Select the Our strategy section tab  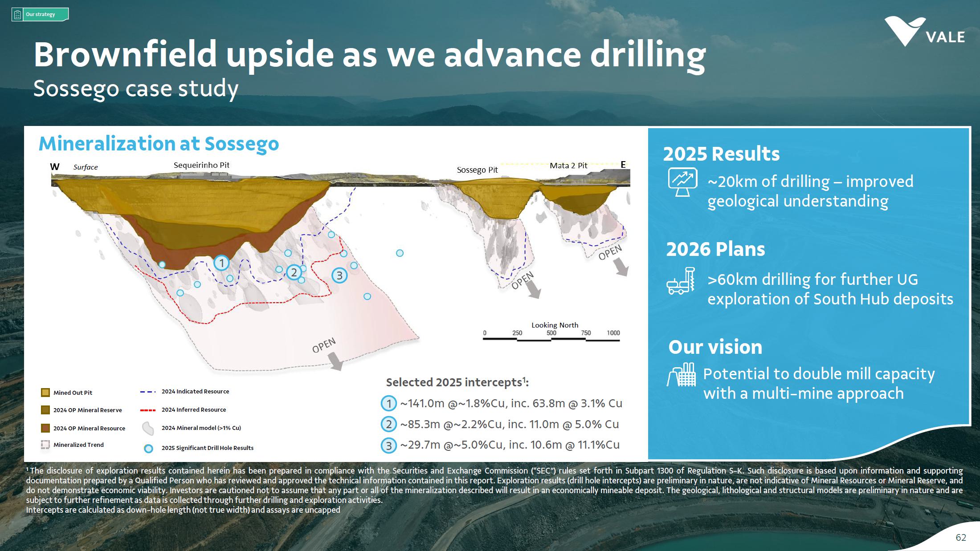[x=40, y=15]
